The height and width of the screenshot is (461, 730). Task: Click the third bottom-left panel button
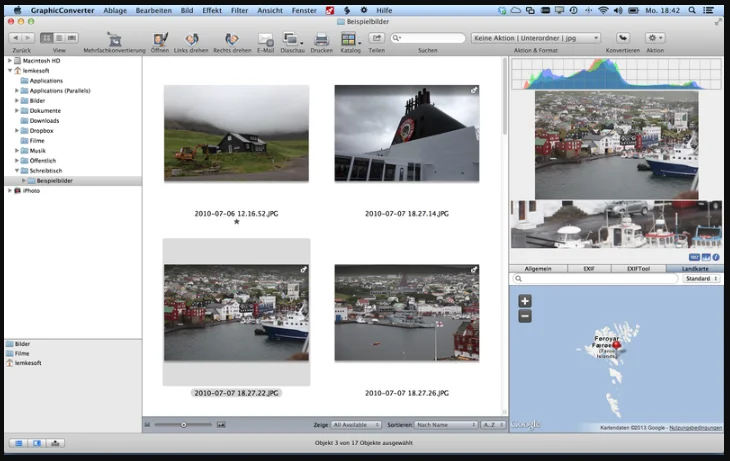tap(55, 443)
